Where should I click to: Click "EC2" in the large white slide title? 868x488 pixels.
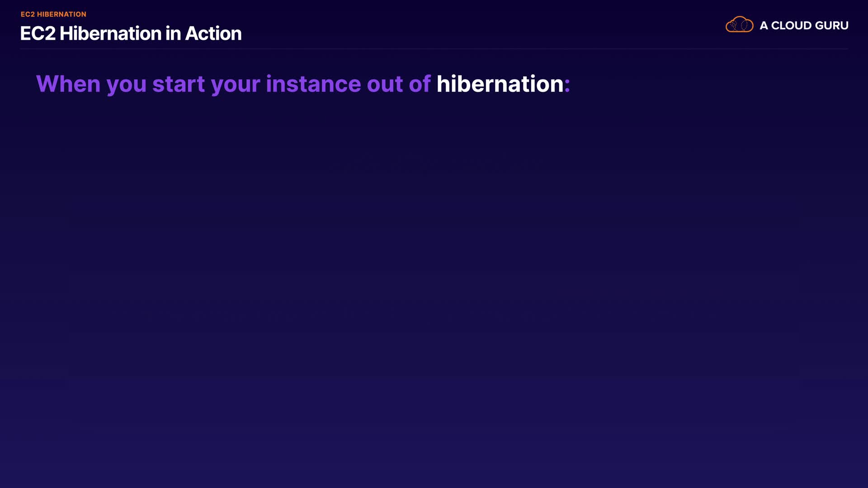38,33
